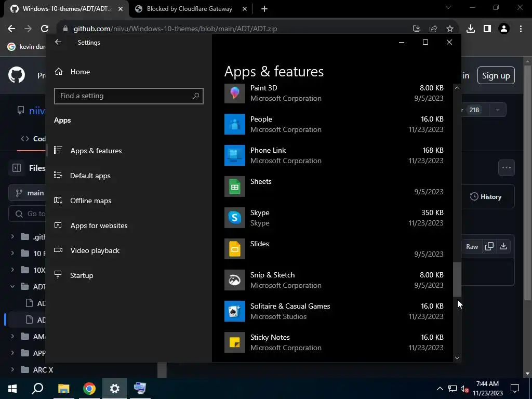
Task: Open Chrome profile avatar
Action: (x=504, y=29)
